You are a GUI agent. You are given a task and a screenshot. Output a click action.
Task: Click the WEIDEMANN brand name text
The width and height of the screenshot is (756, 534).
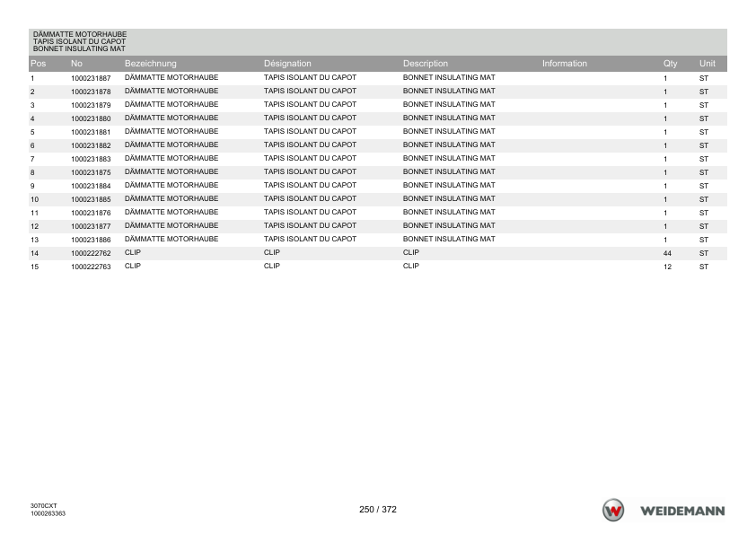(682, 511)
